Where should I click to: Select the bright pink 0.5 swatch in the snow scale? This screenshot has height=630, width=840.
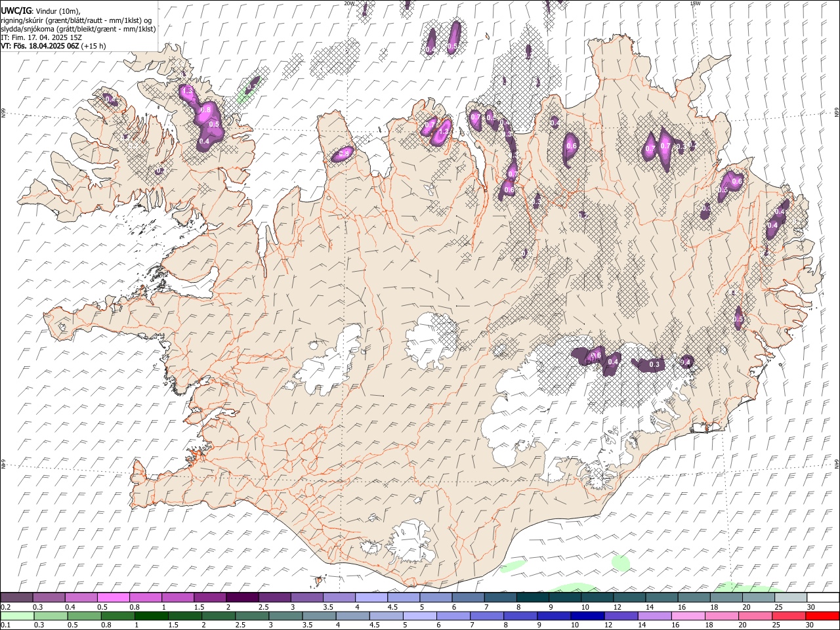tap(114, 598)
